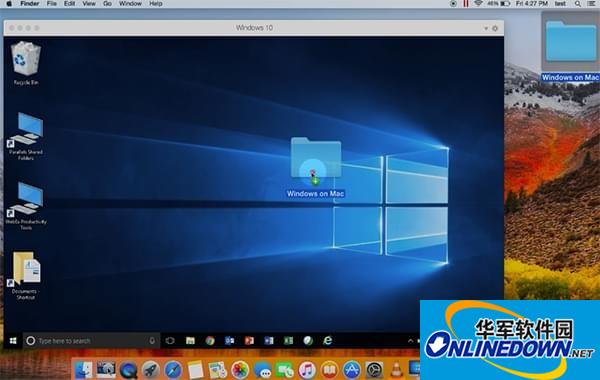600x380 pixels.
Task: Open Finder from the Dock
Action: tap(83, 370)
